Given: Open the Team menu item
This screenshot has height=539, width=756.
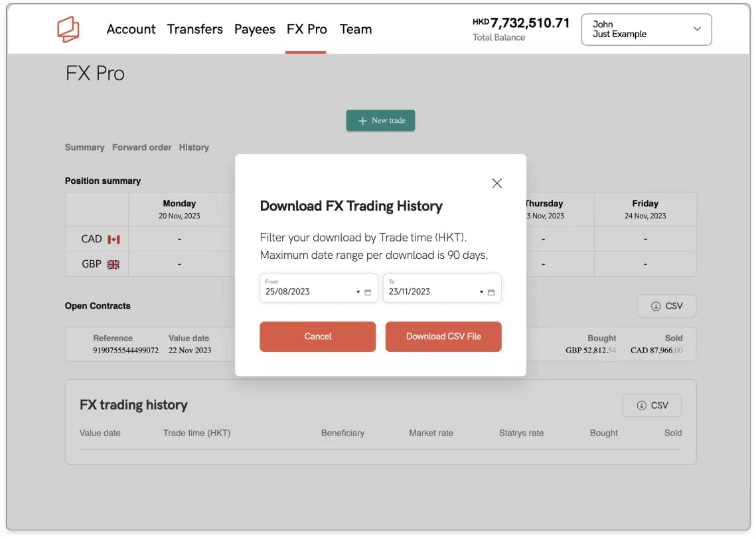Looking at the screenshot, I should click(x=355, y=29).
